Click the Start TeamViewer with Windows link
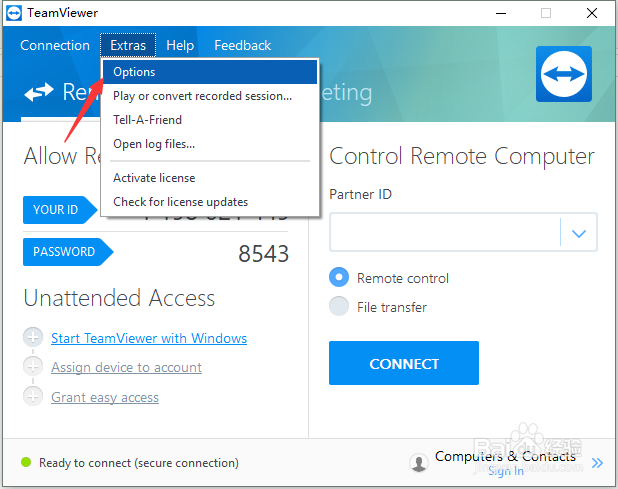The height and width of the screenshot is (489, 618). coord(149,338)
